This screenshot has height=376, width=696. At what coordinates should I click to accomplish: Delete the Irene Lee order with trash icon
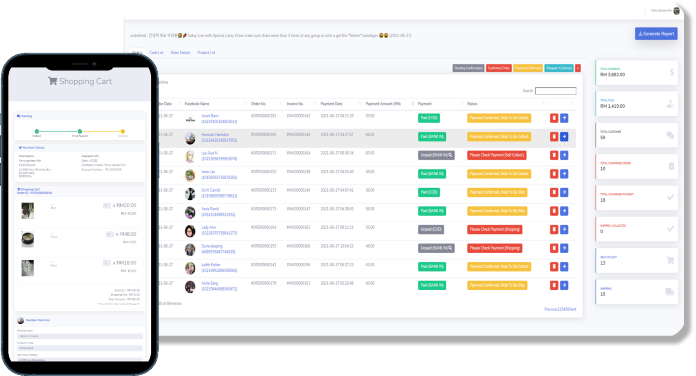click(x=554, y=174)
